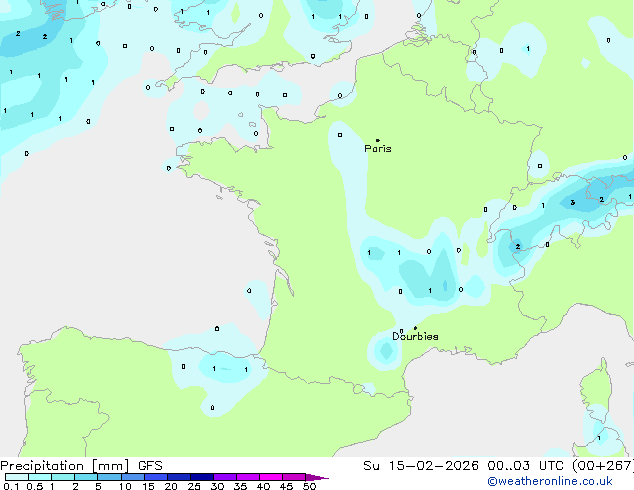The height and width of the screenshot is (490, 634).
Task: Pick legend swatch between 45 and 50
Action: pyautogui.click(x=294, y=477)
